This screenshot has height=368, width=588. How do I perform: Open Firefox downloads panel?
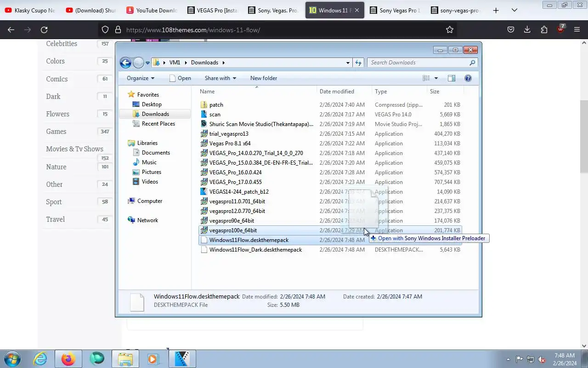click(x=527, y=30)
